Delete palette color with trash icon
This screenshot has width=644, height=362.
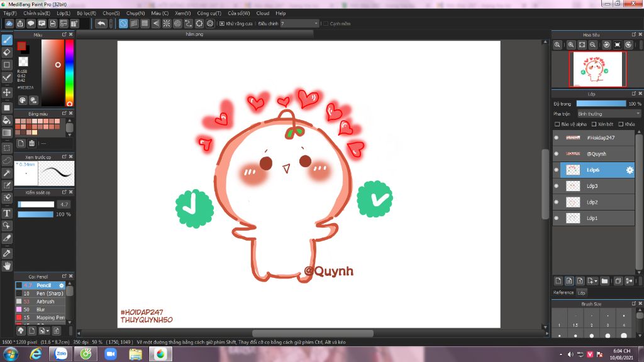click(31, 143)
